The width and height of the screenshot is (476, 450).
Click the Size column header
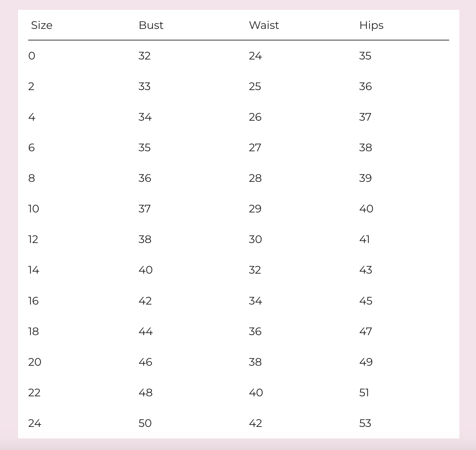(x=42, y=25)
